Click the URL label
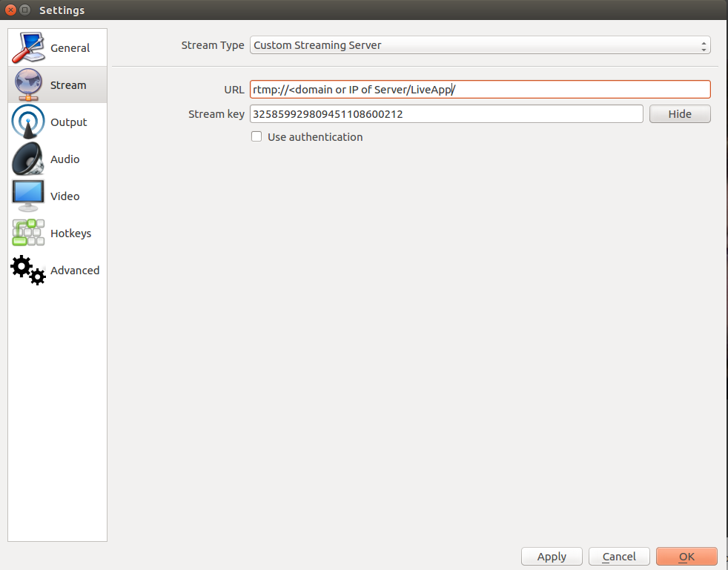Image resolution: width=728 pixels, height=570 pixels. tap(234, 90)
